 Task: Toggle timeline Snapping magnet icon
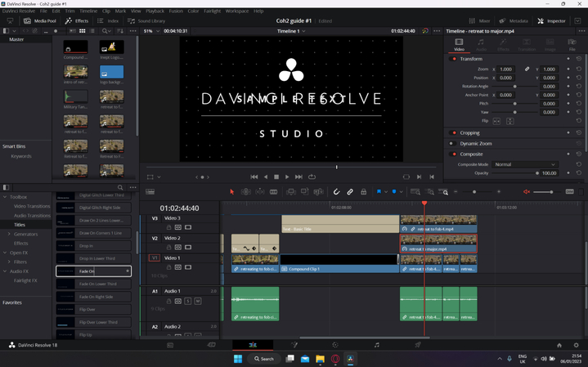pos(336,191)
